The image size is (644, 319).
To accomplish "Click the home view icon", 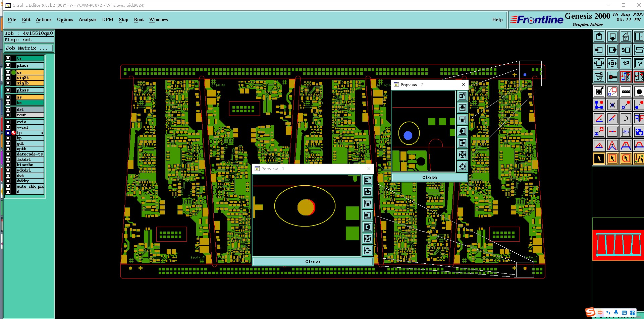I will click(x=626, y=37).
